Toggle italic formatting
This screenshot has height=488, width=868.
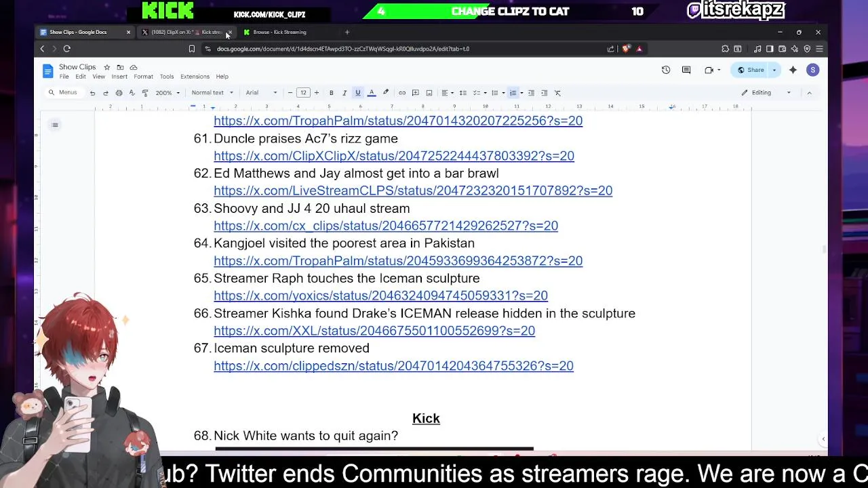(x=344, y=93)
